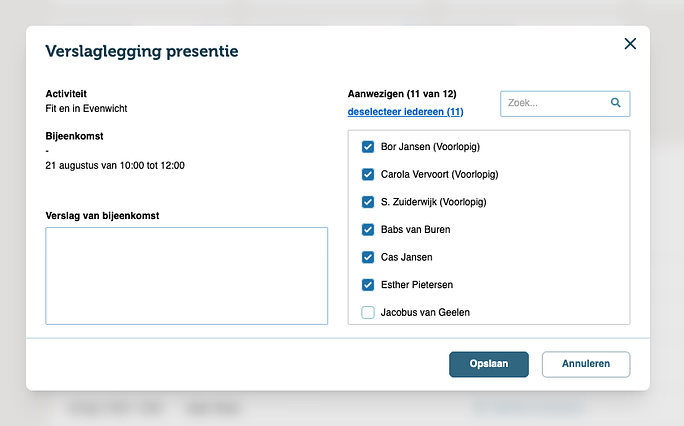
Task: Close the Verslaglegging presentie dialog
Action: 630,44
